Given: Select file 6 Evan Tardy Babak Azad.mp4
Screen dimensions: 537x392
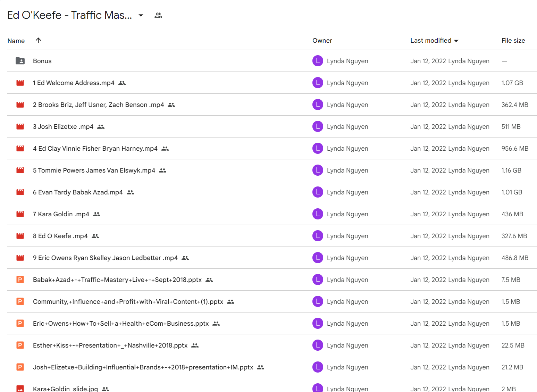Looking at the screenshot, I should [x=78, y=192].
